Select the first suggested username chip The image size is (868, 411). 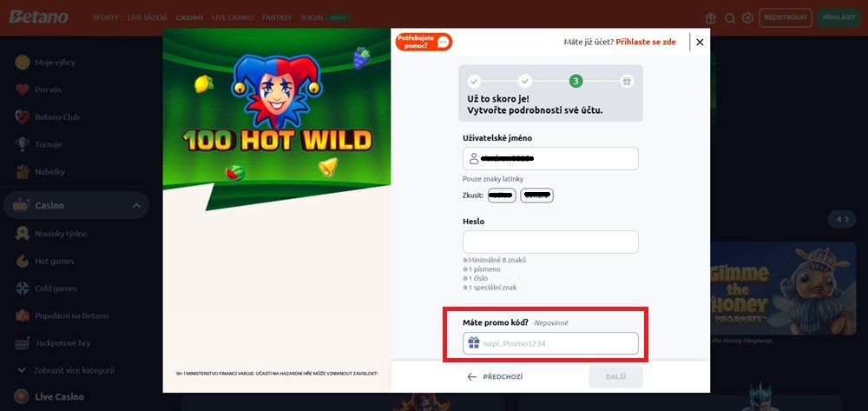pyautogui.click(x=502, y=196)
